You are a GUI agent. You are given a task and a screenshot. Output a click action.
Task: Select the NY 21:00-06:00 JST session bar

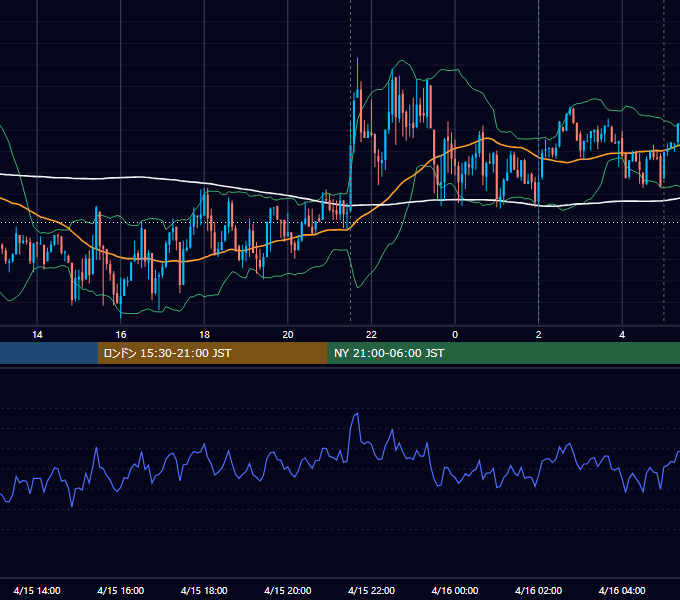pyautogui.click(x=503, y=353)
